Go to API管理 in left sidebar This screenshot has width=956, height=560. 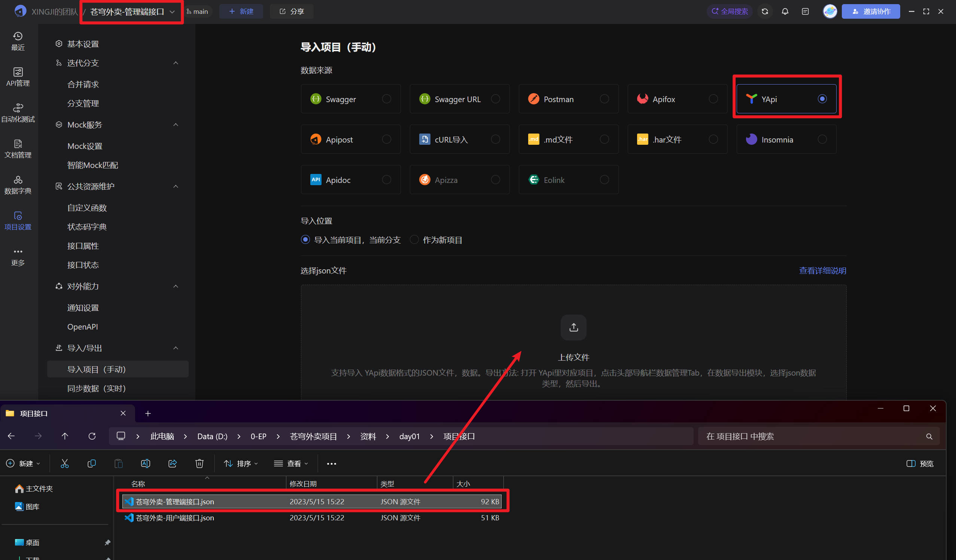click(x=18, y=77)
